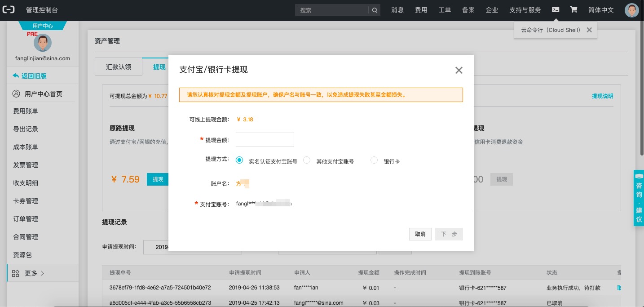This screenshot has height=307, width=644.
Task: Open the 提现说明 link
Action: click(x=602, y=96)
